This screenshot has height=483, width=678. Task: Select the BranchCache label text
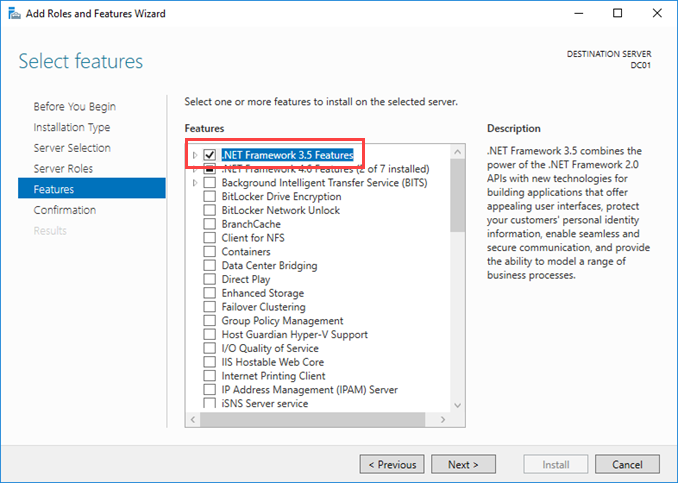[x=251, y=224]
